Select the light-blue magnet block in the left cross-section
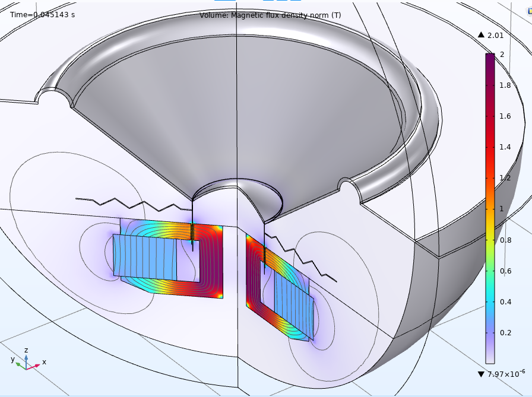Viewport: 532px width, 397px height. tap(145, 258)
